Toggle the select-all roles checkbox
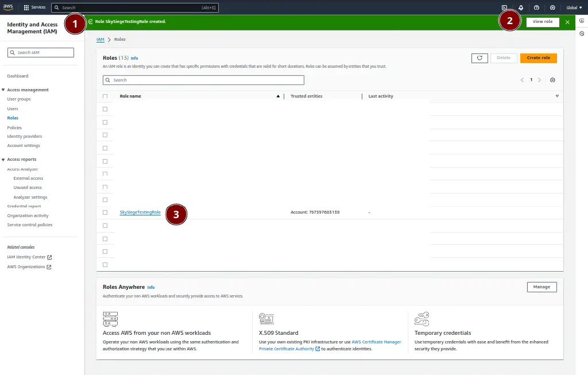Screen dimensions: 588x375 coord(105,96)
